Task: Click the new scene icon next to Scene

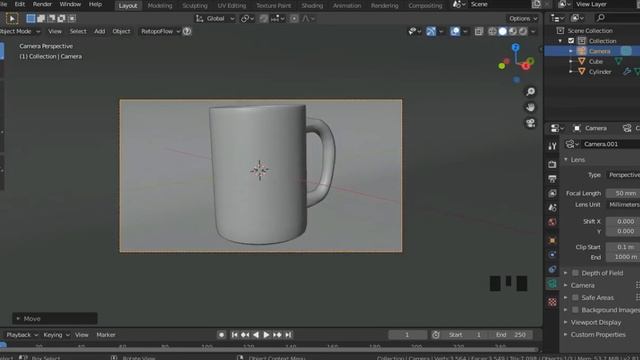Action: 536,4
